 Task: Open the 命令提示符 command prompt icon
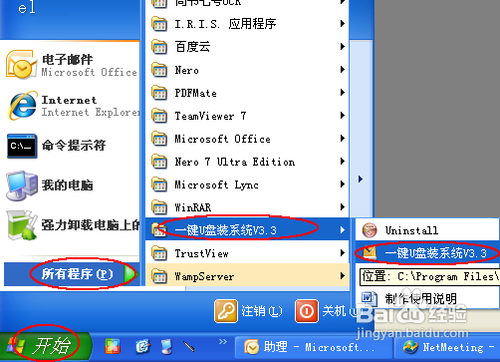click(22, 146)
